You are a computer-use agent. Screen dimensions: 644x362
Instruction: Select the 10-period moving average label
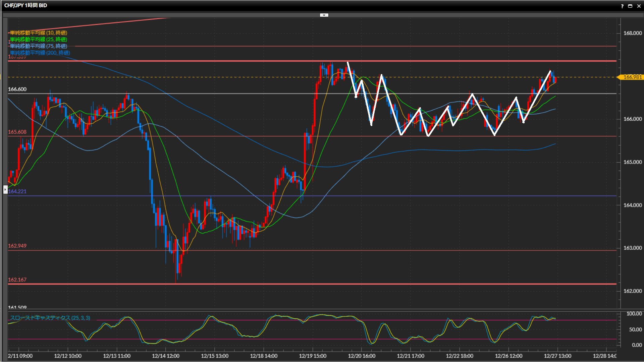[x=38, y=33]
